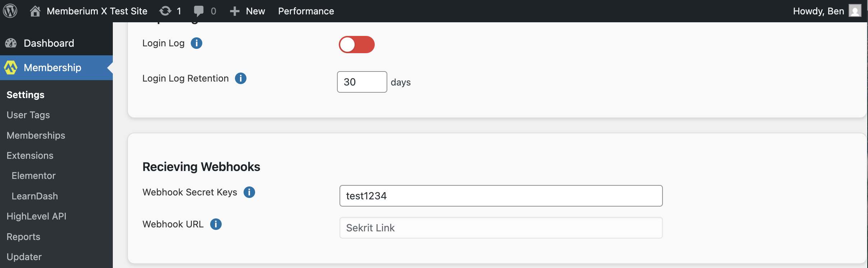Click the home icon beside the site name
This screenshot has height=268, width=868.
click(x=35, y=11)
